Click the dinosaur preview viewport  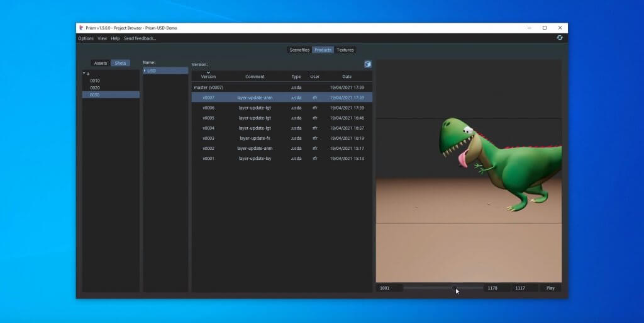coord(469,171)
